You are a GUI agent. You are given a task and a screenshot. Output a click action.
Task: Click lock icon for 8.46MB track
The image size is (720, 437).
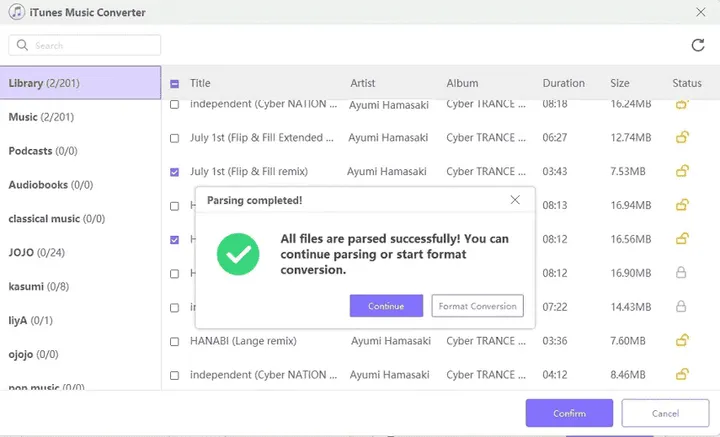pos(682,375)
